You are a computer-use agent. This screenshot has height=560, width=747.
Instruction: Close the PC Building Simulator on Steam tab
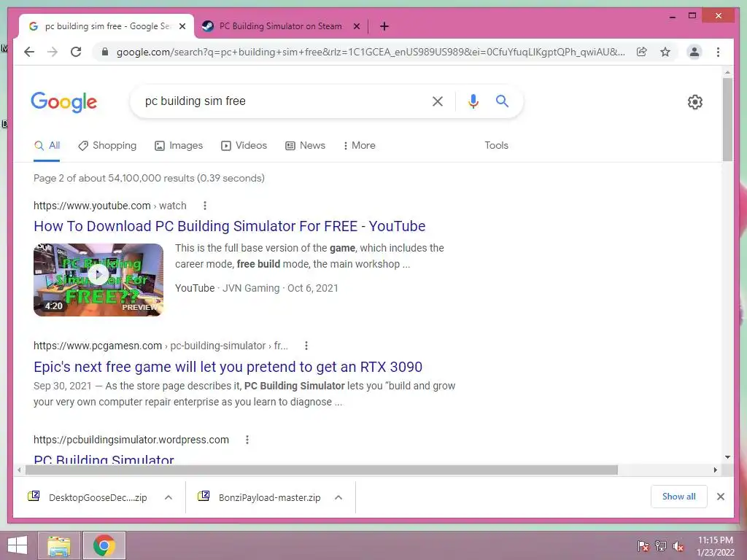tap(356, 26)
